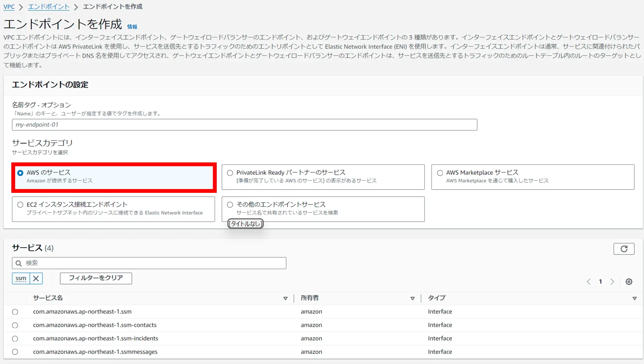The height and width of the screenshot is (364, 644).
Task: Select com.amazonaws.ap-northeast-1.ssm service radio
Action: coord(15,312)
